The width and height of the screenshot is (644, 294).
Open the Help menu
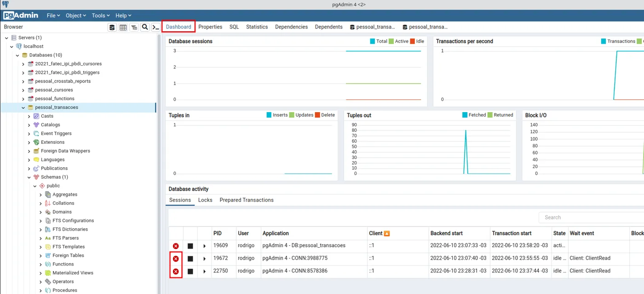[123, 15]
